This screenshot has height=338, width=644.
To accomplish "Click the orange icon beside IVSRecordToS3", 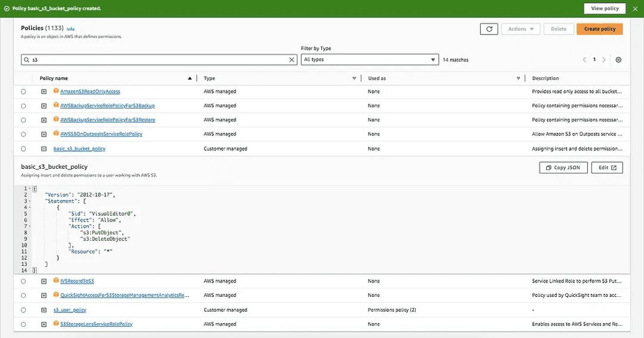I will 56,281.
